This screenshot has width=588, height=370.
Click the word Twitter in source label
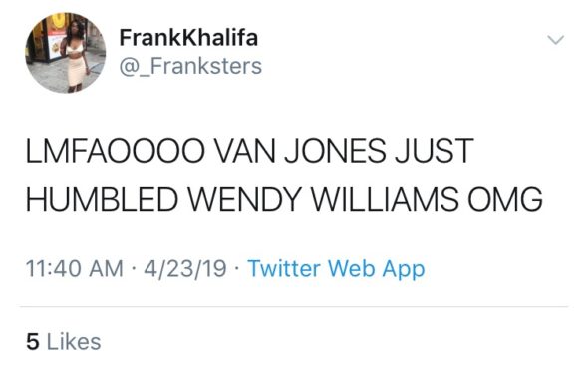284,268
